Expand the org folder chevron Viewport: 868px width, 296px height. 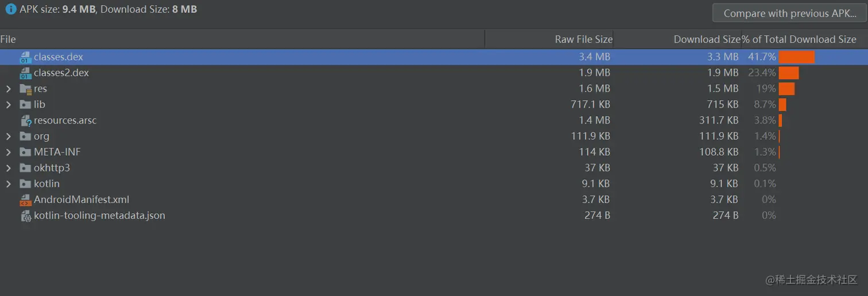8,136
